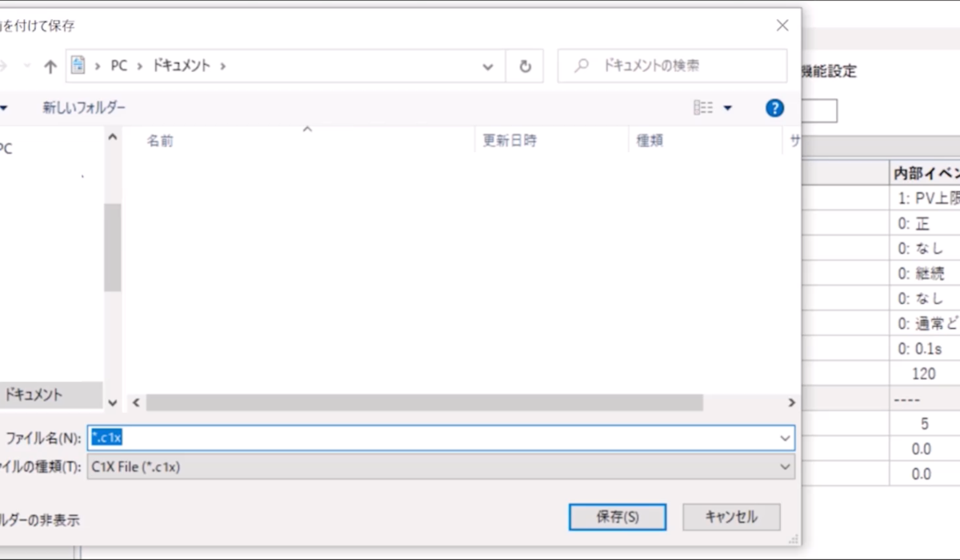This screenshot has height=560, width=960.
Task: Click the search magnifier icon
Action: point(582,66)
